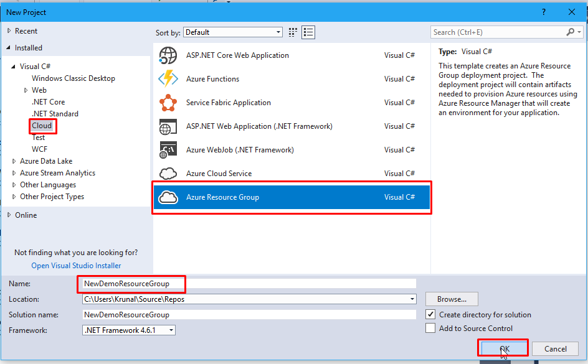Click the Azure WebJob template icon
588x364 pixels.
coord(168,150)
